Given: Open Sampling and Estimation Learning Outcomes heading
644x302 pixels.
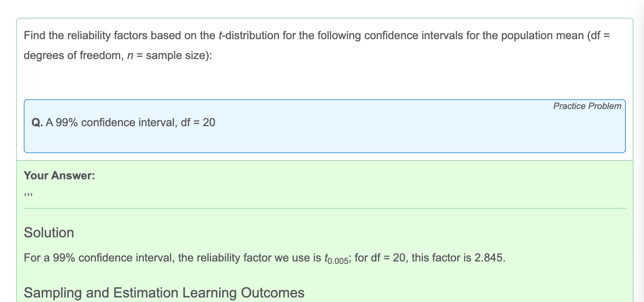Looking at the screenshot, I should (x=164, y=293).
